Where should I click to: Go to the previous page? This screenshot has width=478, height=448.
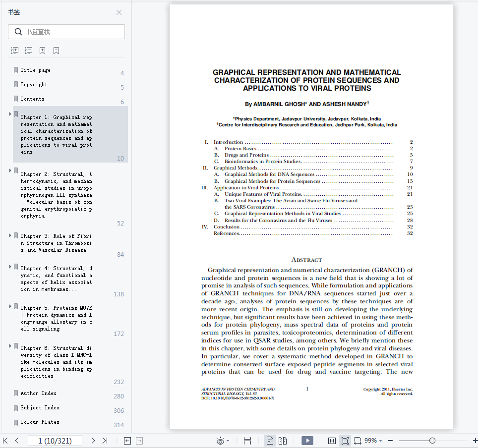click(x=17, y=441)
